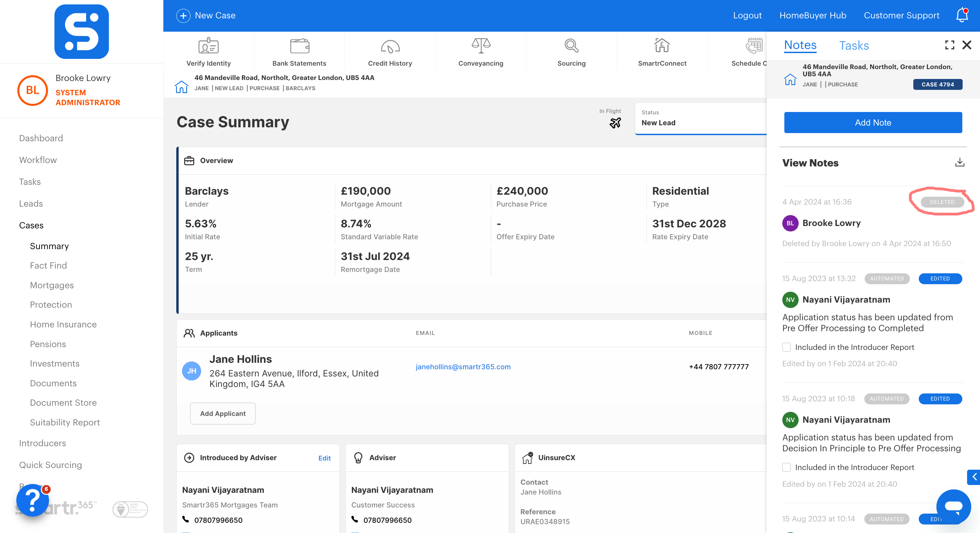Click the home icon in Notes panel header

(790, 79)
